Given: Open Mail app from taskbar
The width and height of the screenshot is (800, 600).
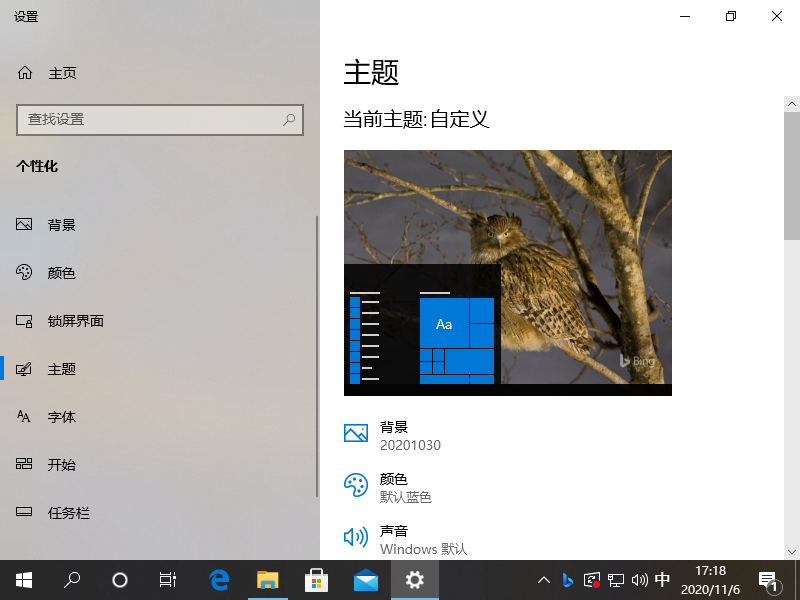Looking at the screenshot, I should click(366, 580).
